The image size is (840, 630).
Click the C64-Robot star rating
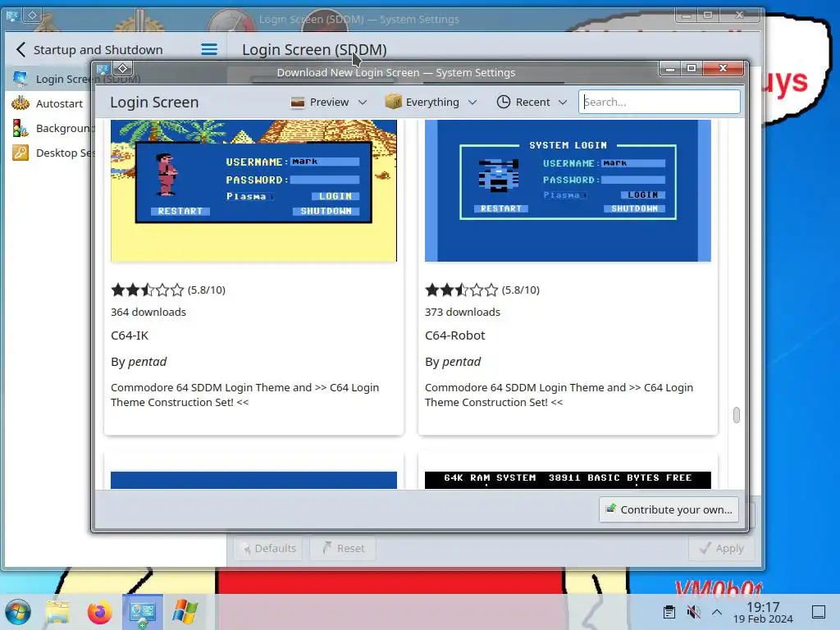pyautogui.click(x=461, y=290)
